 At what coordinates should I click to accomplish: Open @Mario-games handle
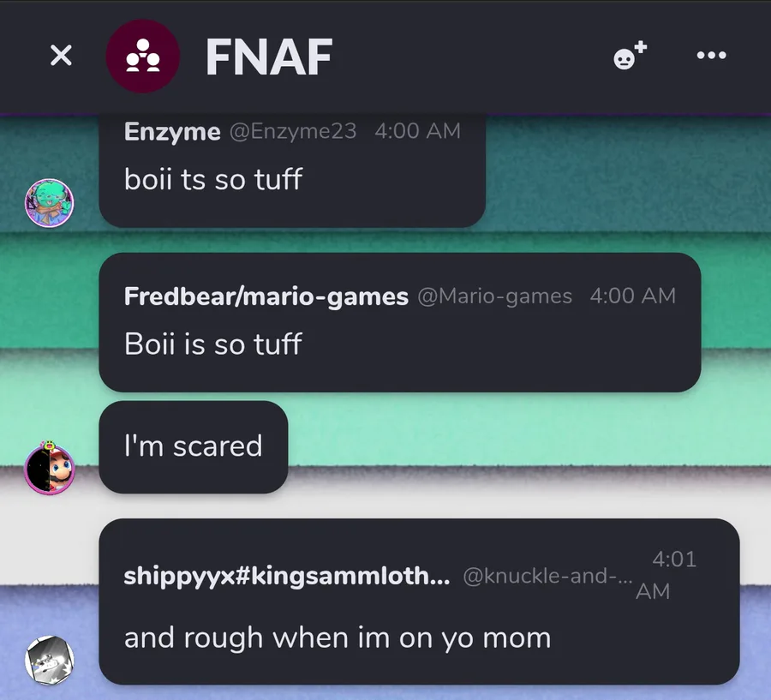(494, 296)
